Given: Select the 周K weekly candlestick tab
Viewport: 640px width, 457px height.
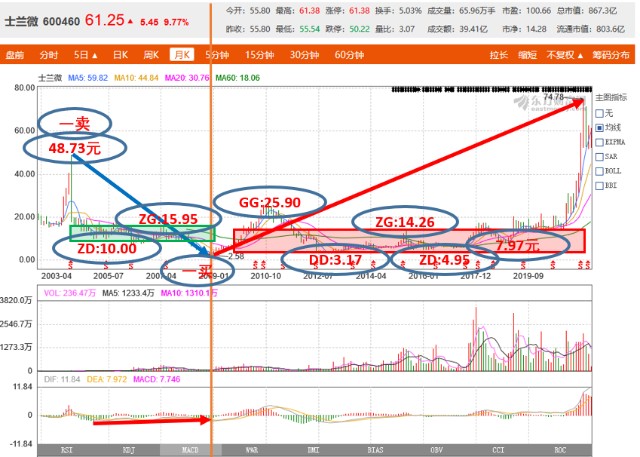Looking at the screenshot, I should click(x=151, y=55).
